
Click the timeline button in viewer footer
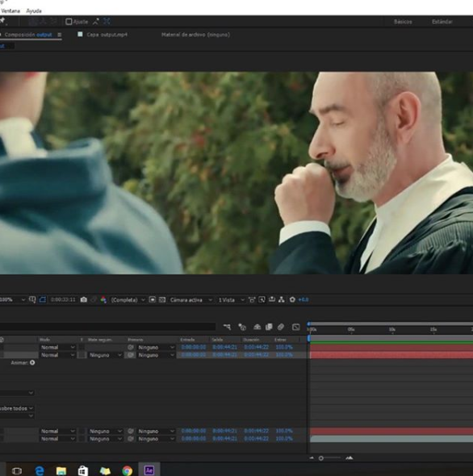[272, 299]
